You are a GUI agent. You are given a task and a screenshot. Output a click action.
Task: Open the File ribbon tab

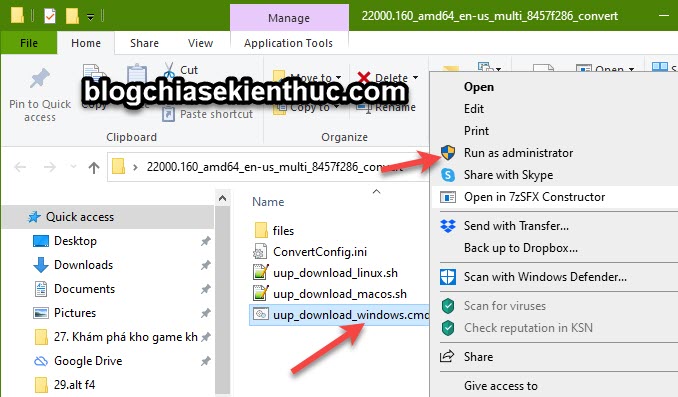29,43
